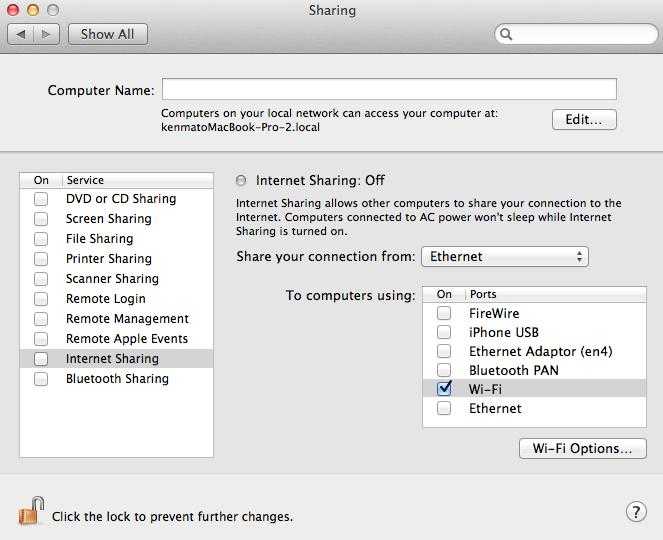Click the search magnifier icon
The height and width of the screenshot is (540, 663).
506,34
